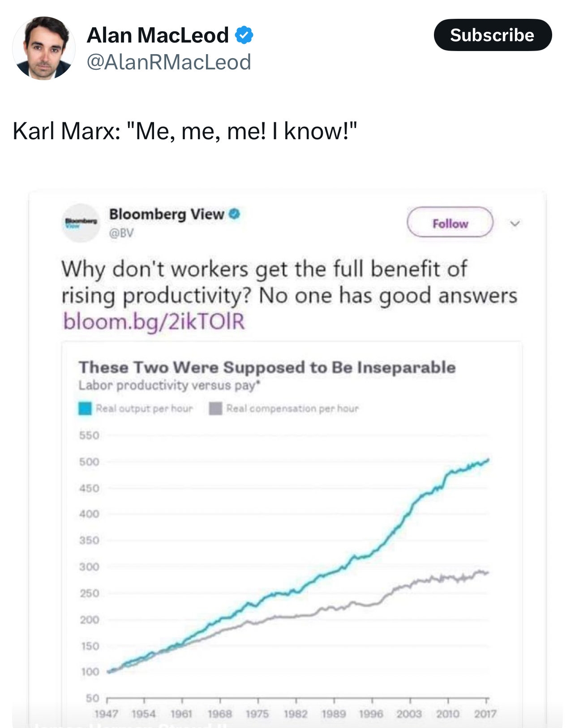Click the gray Real compensation per hour swatch
This screenshot has height=728, width=575.
coord(215,408)
